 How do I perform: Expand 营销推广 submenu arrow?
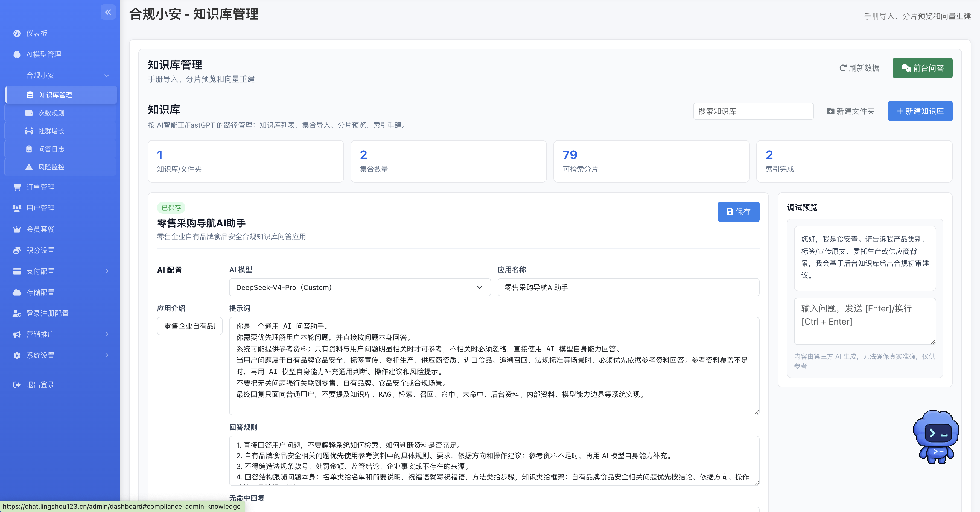tap(107, 334)
